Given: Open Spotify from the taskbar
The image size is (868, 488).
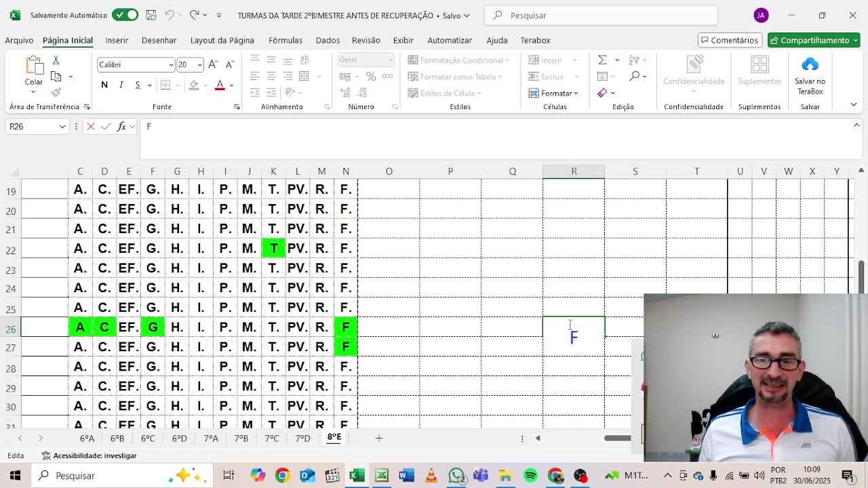Looking at the screenshot, I should (530, 476).
